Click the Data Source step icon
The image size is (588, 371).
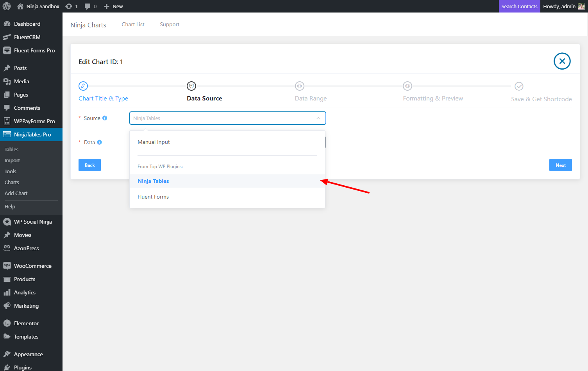[x=191, y=86]
